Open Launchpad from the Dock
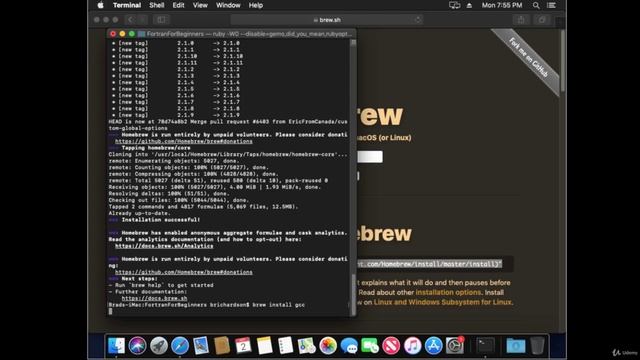This screenshot has height=360, width=640. coord(159,346)
